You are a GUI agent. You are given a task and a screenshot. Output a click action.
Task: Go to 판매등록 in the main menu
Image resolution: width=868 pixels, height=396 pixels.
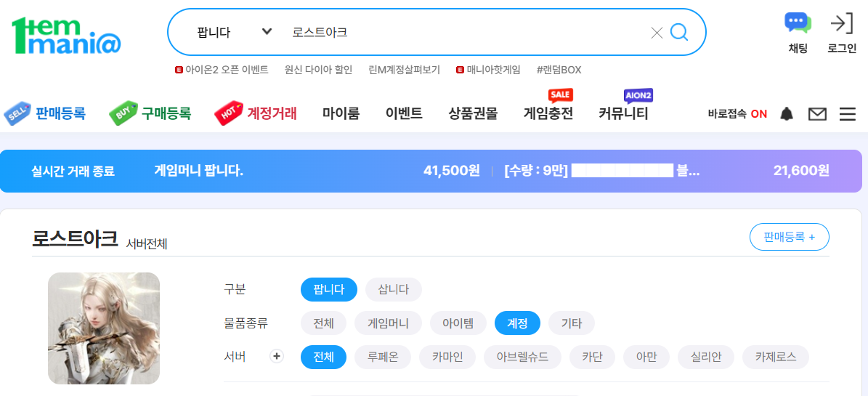coord(45,113)
